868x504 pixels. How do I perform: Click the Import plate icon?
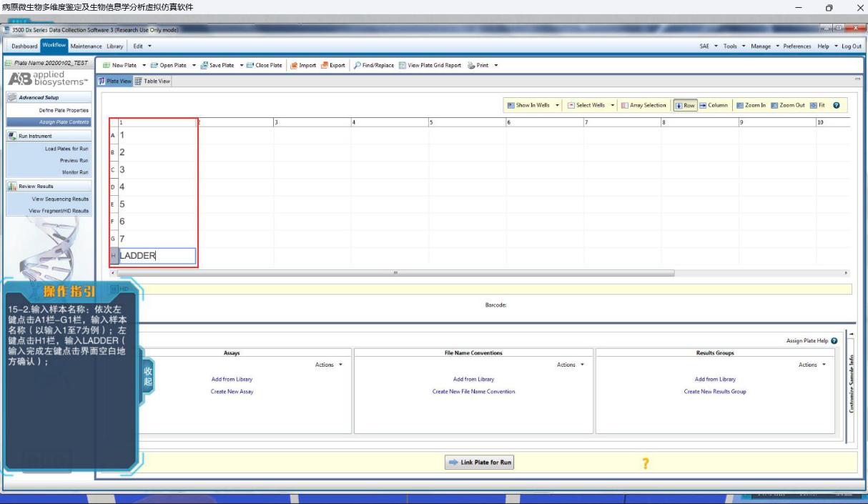[x=294, y=65]
